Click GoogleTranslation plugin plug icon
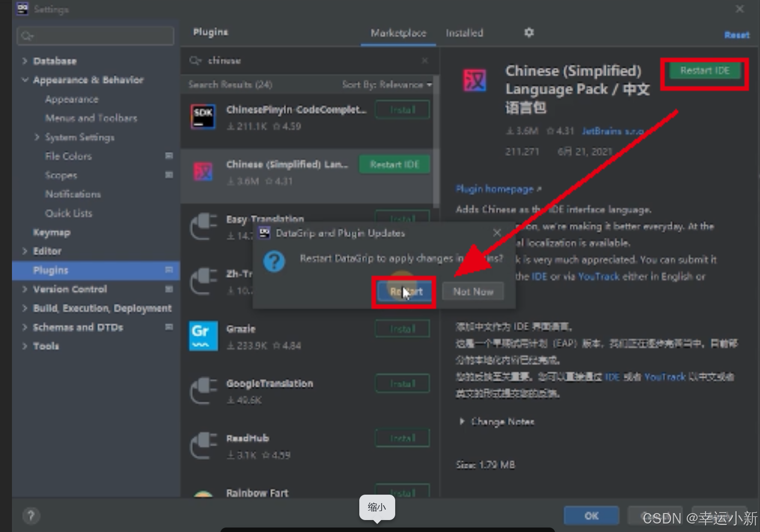This screenshot has height=532, width=760. [203, 391]
